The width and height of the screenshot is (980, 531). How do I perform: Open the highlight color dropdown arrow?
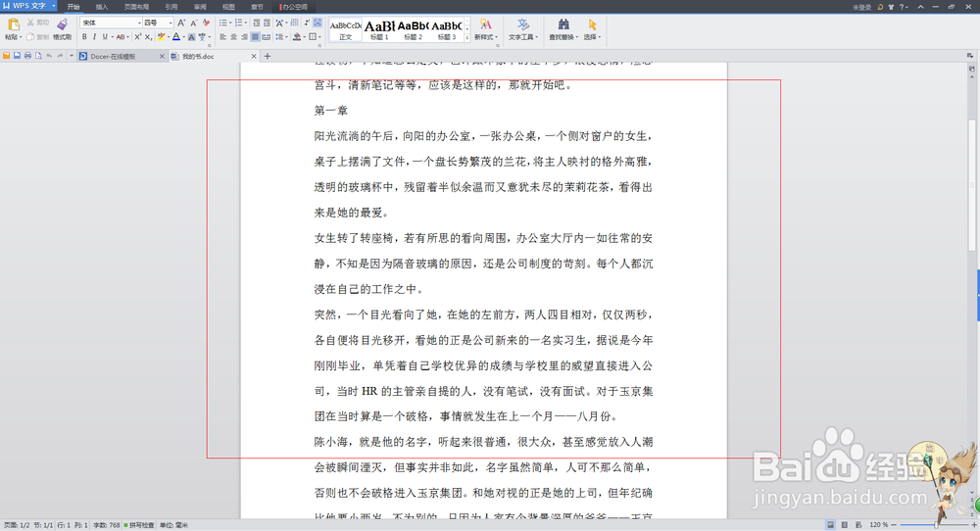[x=169, y=37]
